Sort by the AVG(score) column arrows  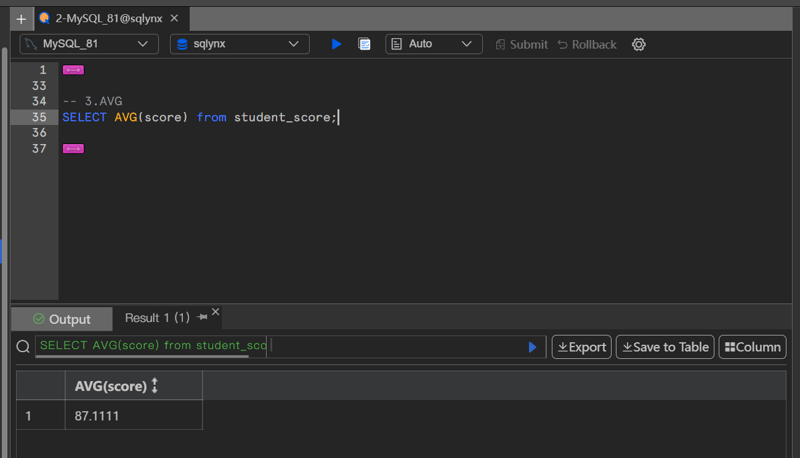(x=155, y=386)
